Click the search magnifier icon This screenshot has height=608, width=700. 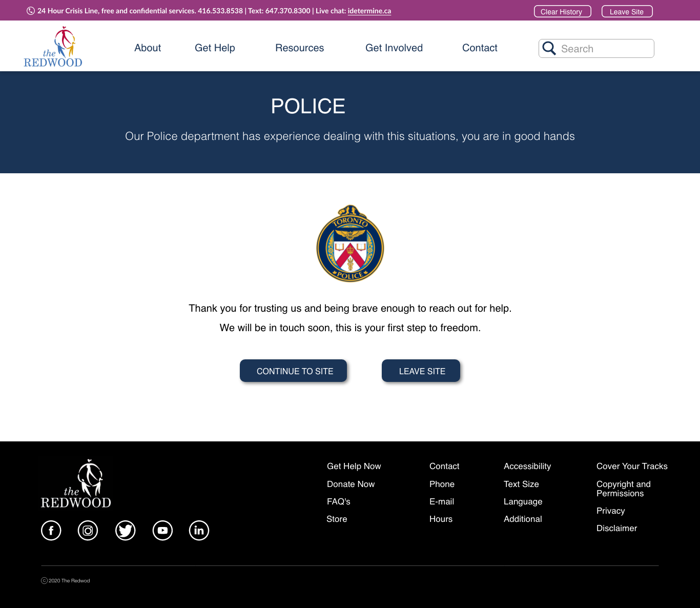coord(549,48)
